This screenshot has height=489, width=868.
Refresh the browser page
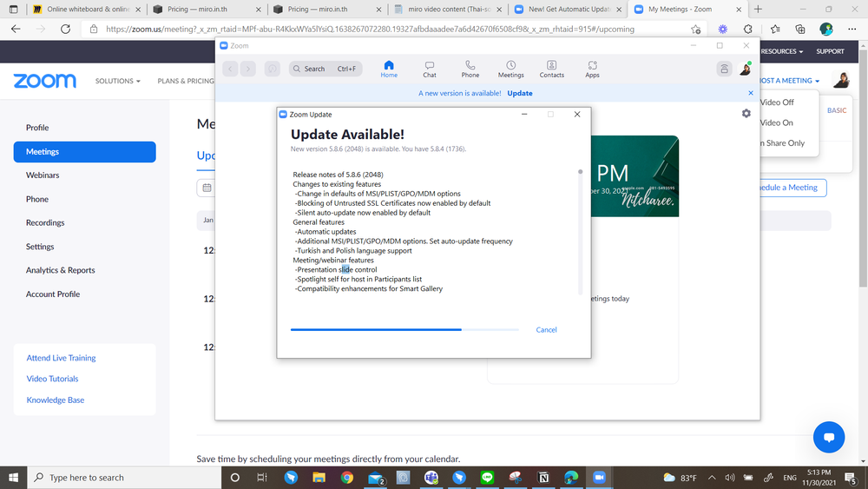tap(65, 30)
